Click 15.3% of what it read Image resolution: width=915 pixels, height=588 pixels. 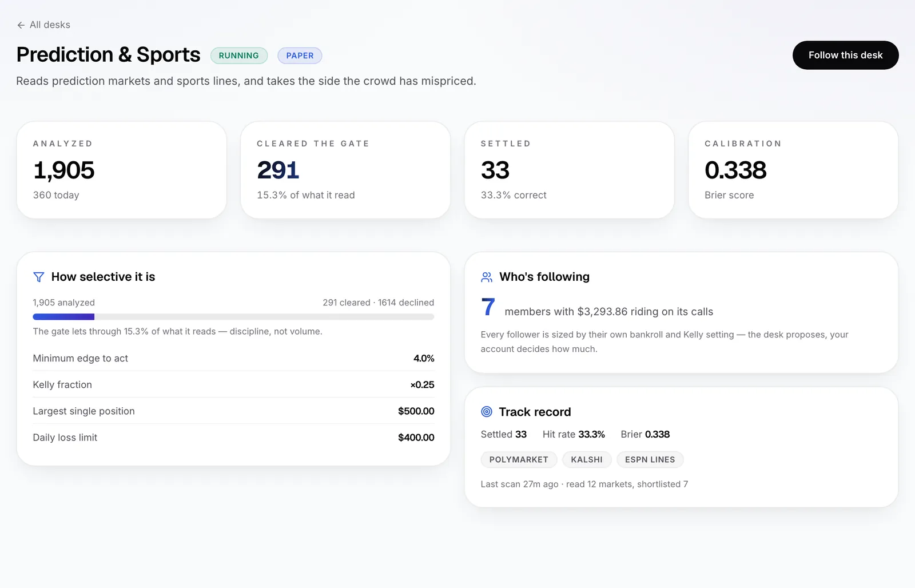306,195
